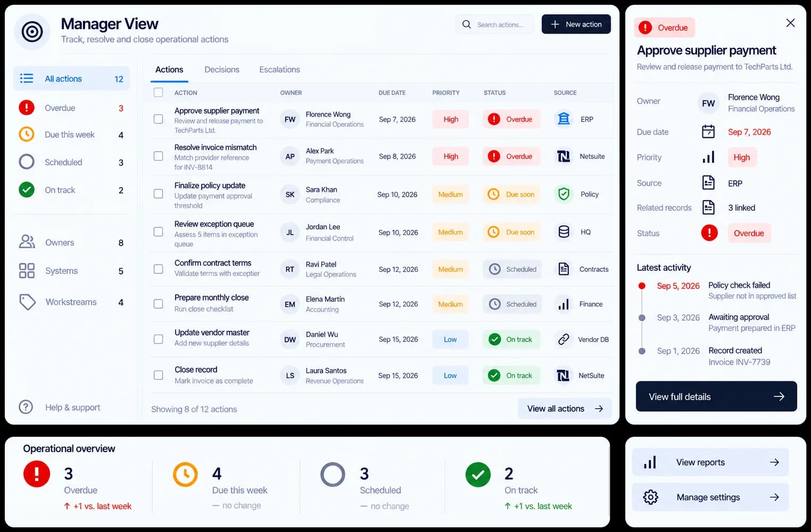Filter by Due this week in sidebar
811x532 pixels.
pos(71,135)
